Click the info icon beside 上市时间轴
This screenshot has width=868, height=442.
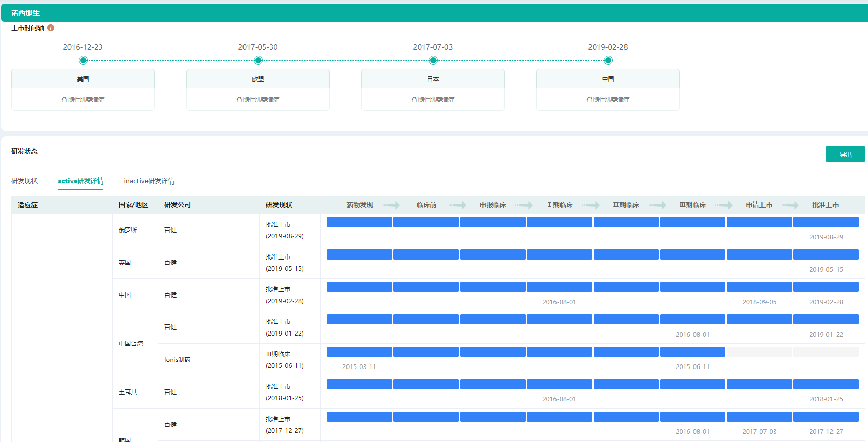pyautogui.click(x=51, y=28)
